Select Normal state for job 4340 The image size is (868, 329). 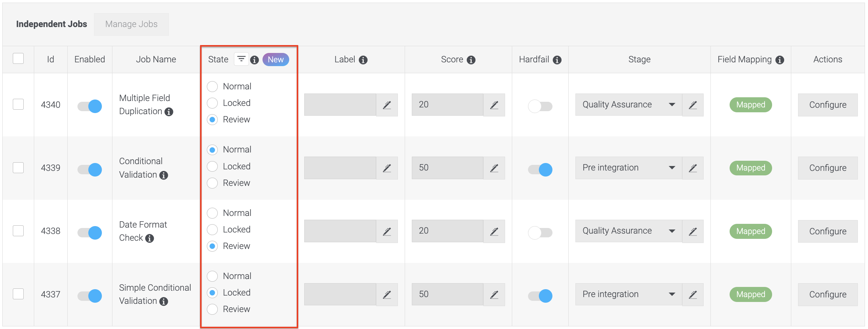point(212,87)
